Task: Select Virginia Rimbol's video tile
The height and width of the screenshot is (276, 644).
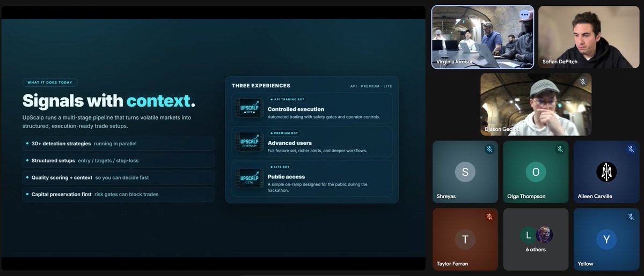Action: [x=483, y=37]
